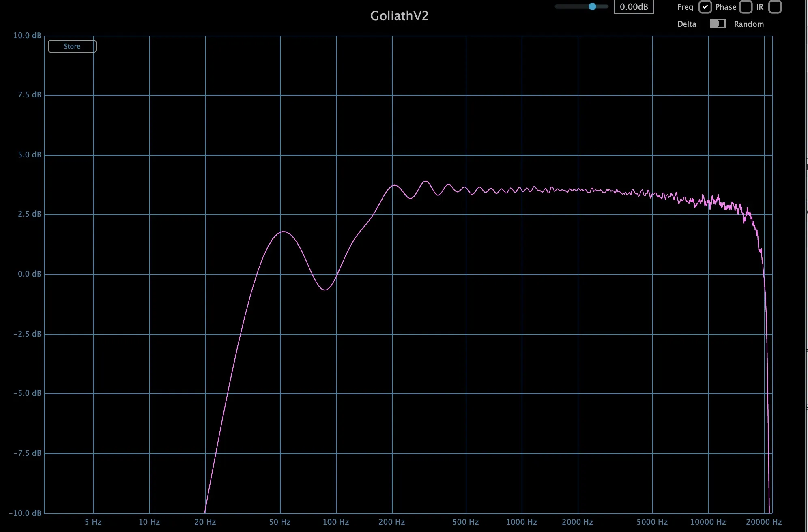The image size is (808, 532).
Task: Click the 20 Hz axis label
Action: [x=205, y=522]
